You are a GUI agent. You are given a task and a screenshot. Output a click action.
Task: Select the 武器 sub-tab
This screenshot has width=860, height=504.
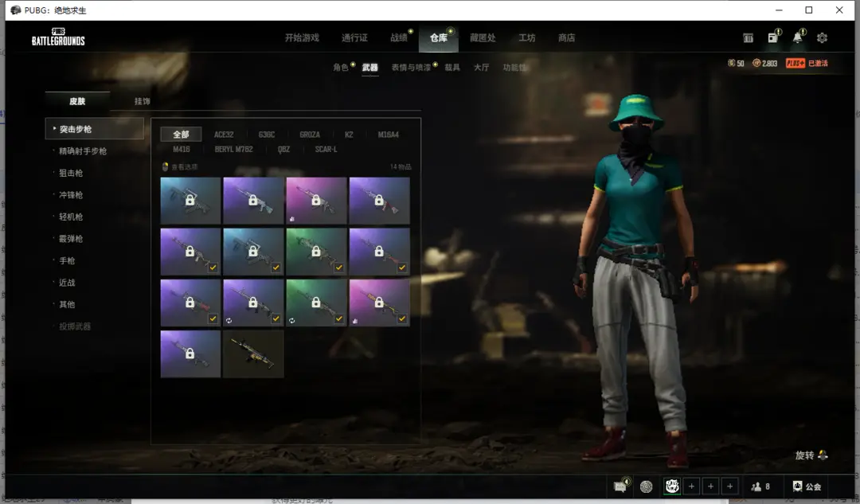[369, 68]
